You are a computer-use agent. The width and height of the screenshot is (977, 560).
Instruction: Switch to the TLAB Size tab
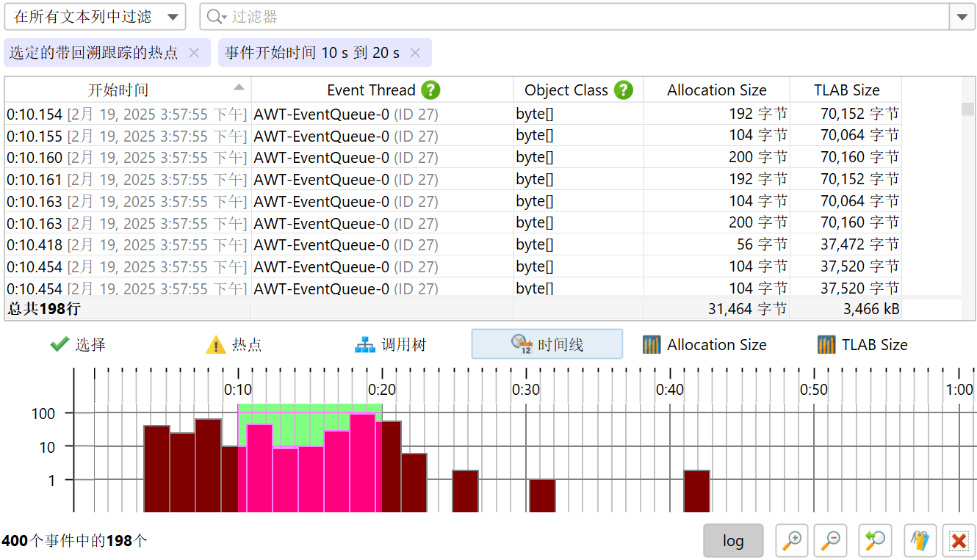862,344
